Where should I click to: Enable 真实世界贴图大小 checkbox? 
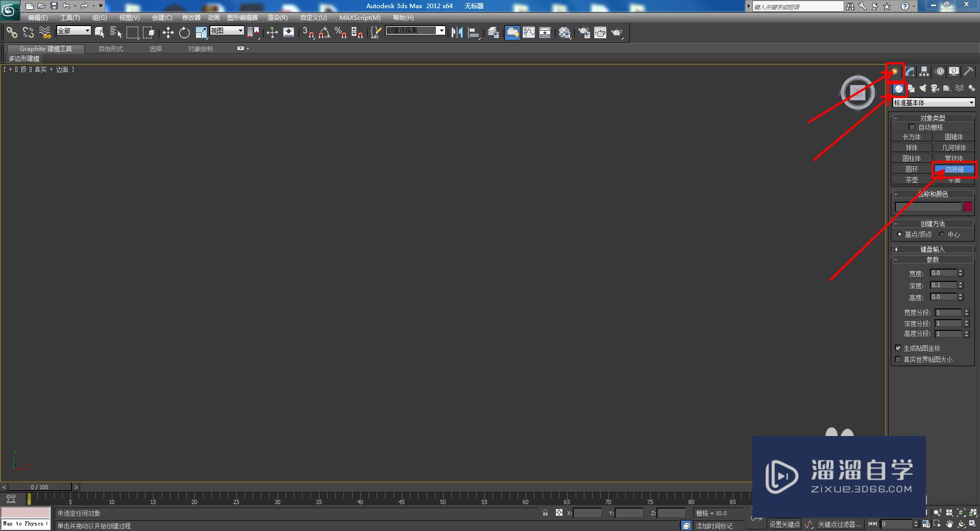[x=898, y=359]
